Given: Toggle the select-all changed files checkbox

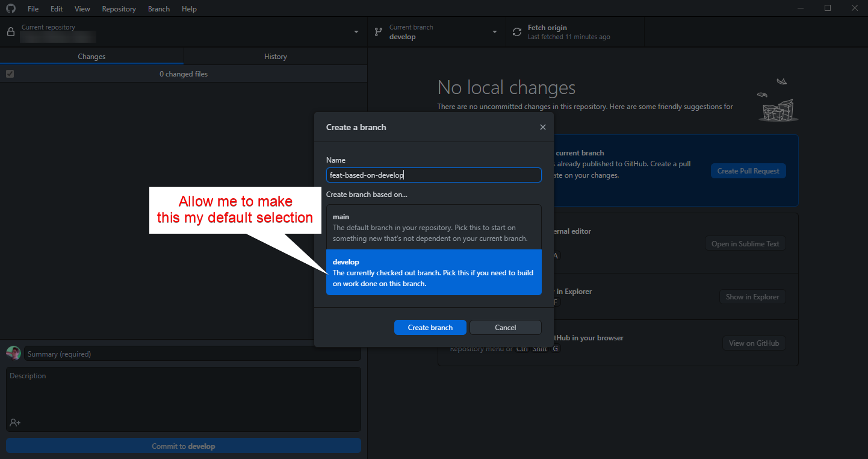Looking at the screenshot, I should (x=10, y=73).
